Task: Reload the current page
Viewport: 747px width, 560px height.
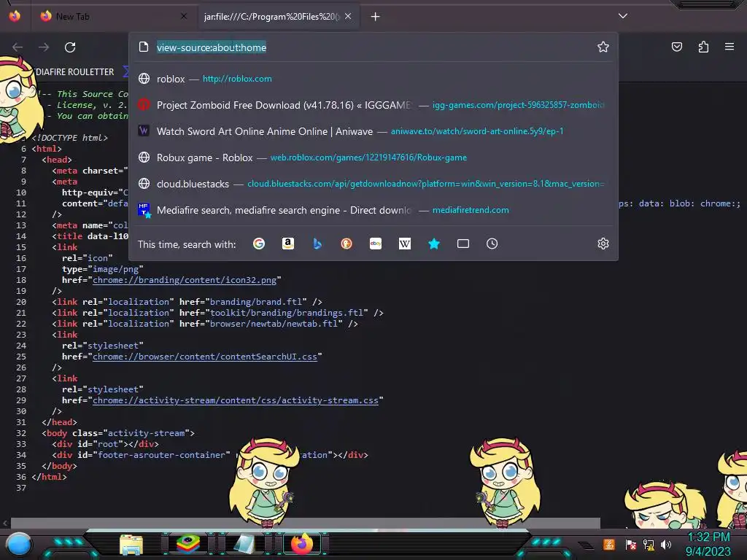Action: click(70, 47)
